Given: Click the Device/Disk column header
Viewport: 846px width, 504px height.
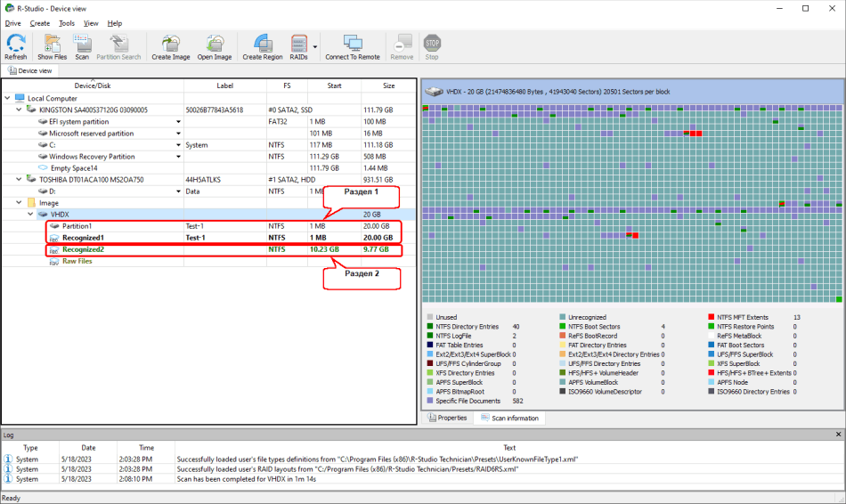Looking at the screenshot, I should coord(93,85).
